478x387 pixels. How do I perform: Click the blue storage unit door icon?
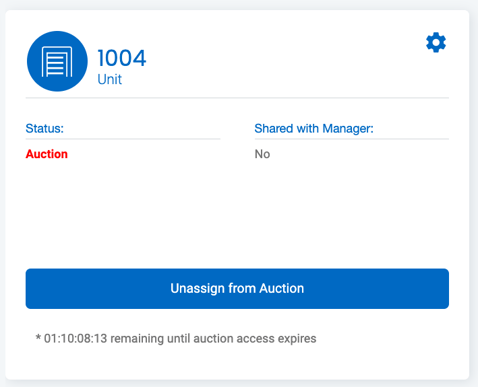click(x=57, y=61)
